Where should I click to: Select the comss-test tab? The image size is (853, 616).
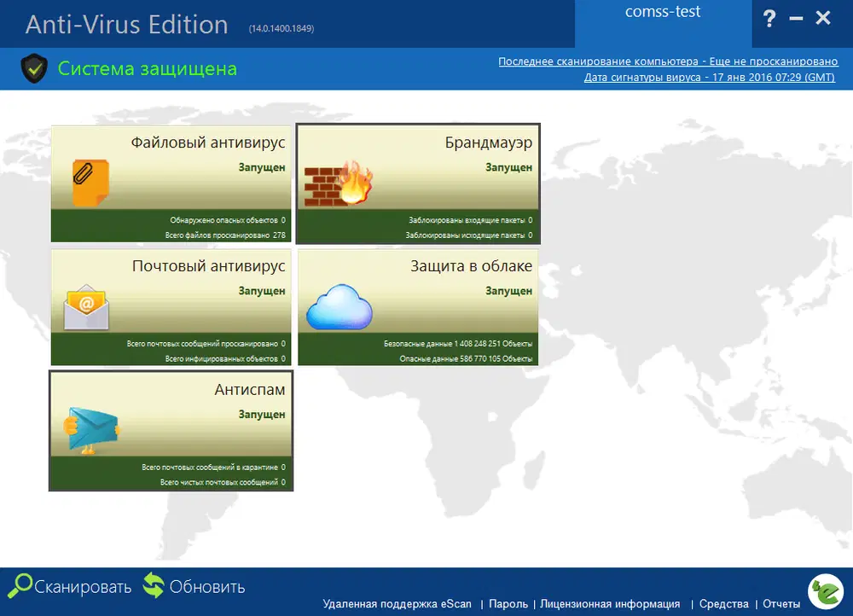(x=663, y=23)
